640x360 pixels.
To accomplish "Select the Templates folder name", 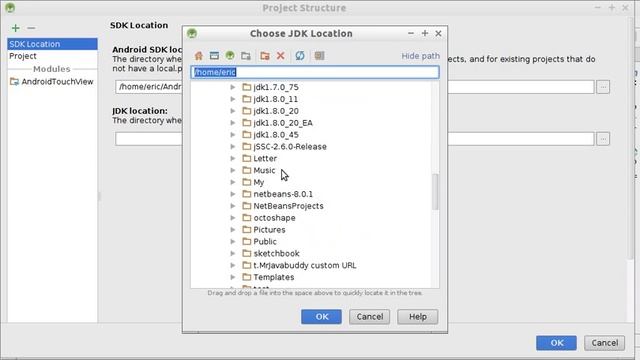I will [x=273, y=277].
